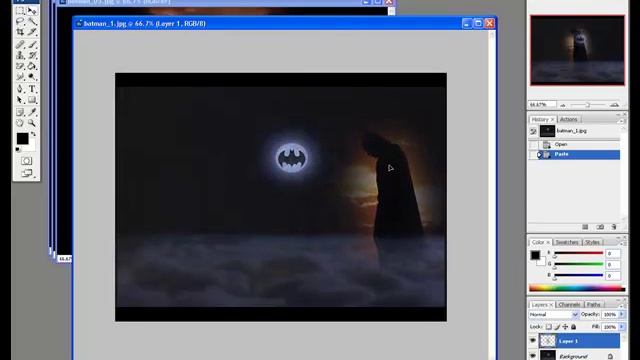
Task: Zoom in using Navigator large mountains
Action: 614,105
